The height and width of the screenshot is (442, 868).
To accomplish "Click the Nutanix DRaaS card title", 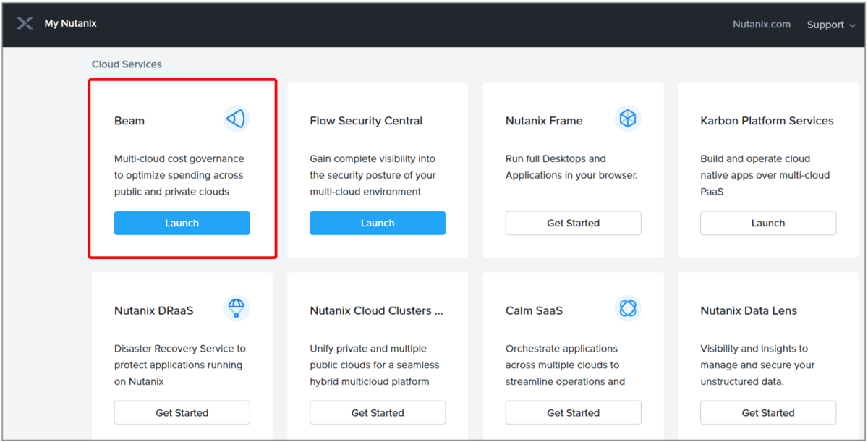I will pos(154,310).
